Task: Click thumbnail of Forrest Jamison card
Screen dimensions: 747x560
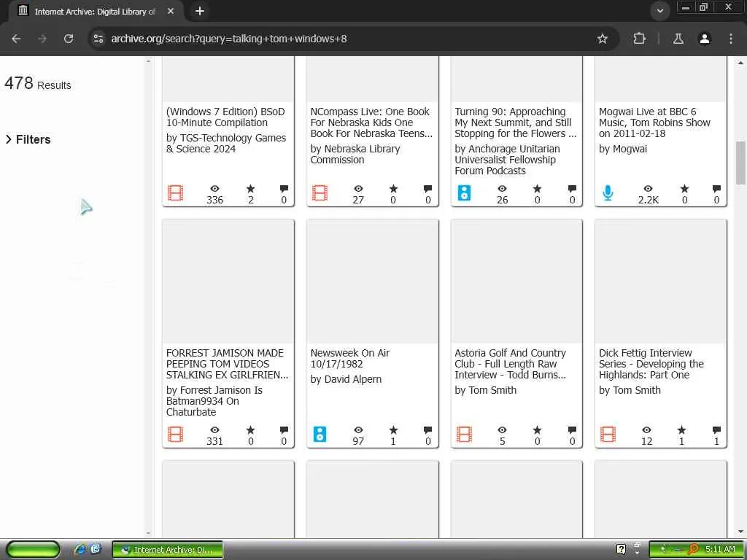Action: click(x=228, y=282)
